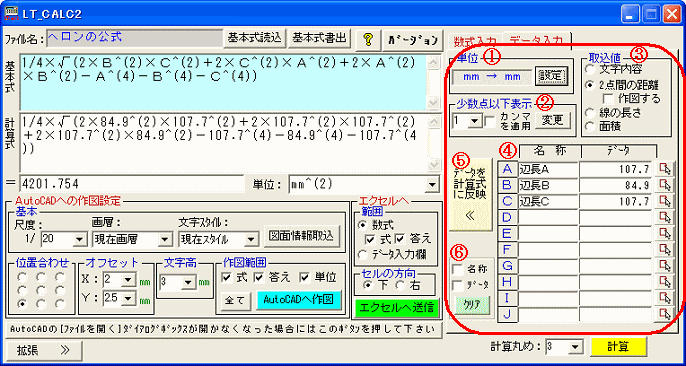Screen dimensions: 686x366
Task: Toggle 名称 clear checkbox
Action: click(x=457, y=268)
